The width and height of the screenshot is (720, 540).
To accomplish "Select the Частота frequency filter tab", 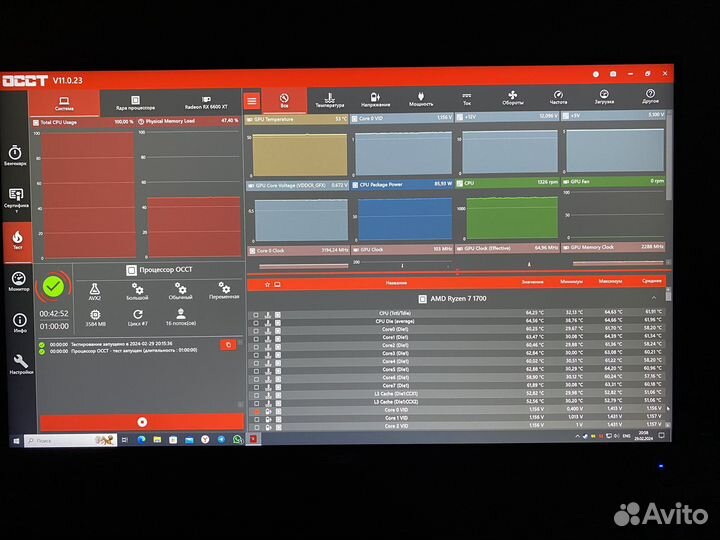I will pos(558,97).
